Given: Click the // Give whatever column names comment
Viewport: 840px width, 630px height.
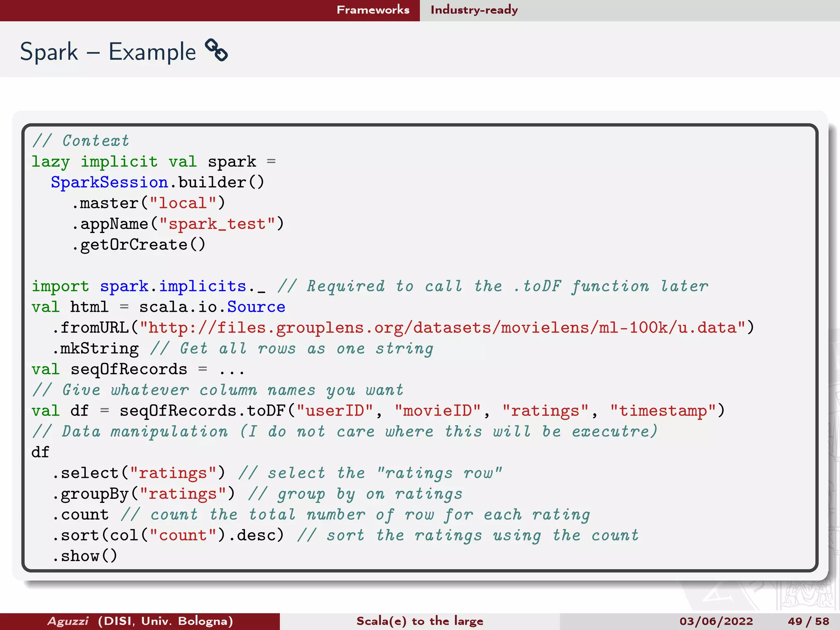Looking at the screenshot, I should pyautogui.click(x=218, y=390).
